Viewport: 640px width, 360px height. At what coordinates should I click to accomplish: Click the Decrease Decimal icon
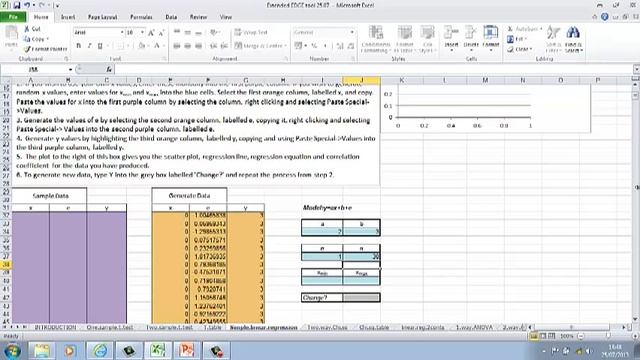351,46
